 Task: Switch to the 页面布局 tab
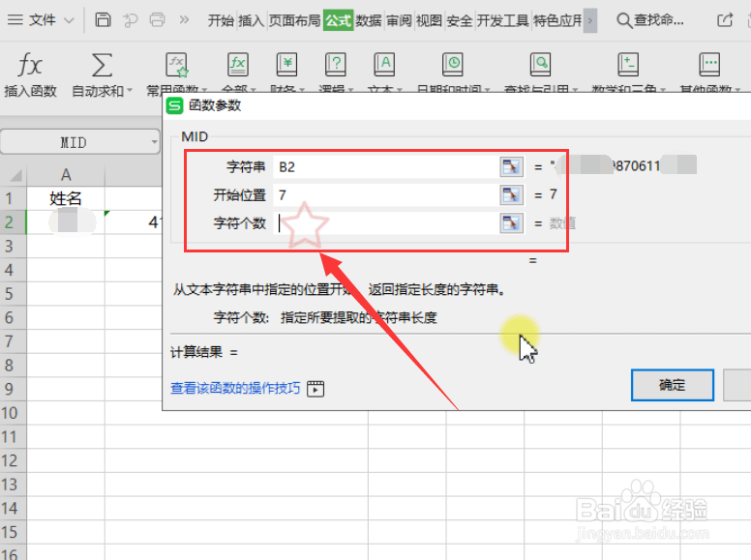point(294,20)
